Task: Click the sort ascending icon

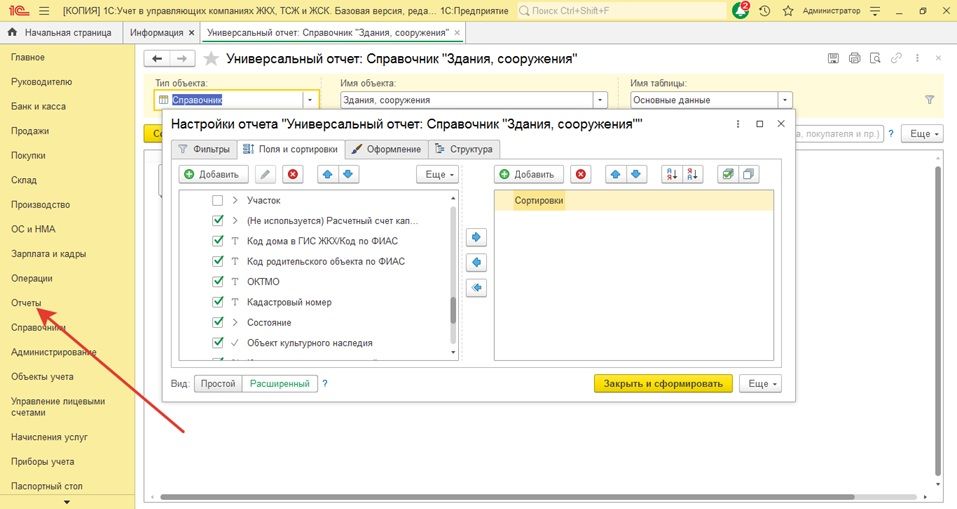Action: click(x=671, y=174)
